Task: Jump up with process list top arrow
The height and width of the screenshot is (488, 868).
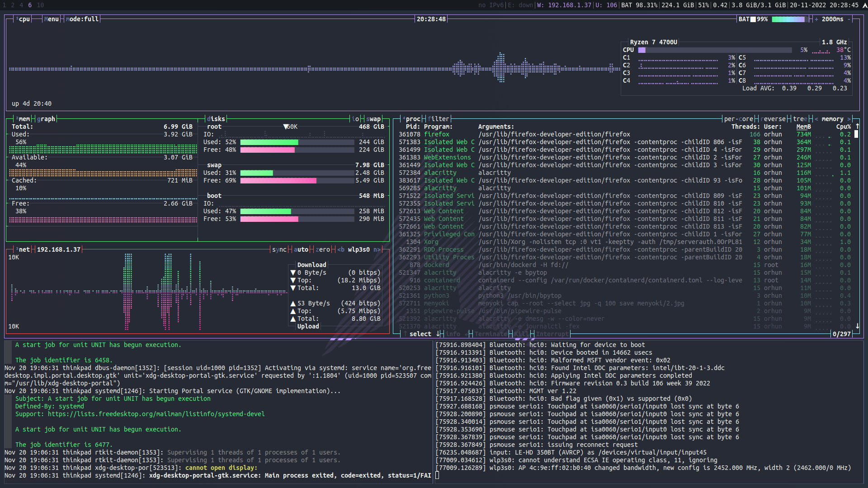Action: tap(857, 127)
